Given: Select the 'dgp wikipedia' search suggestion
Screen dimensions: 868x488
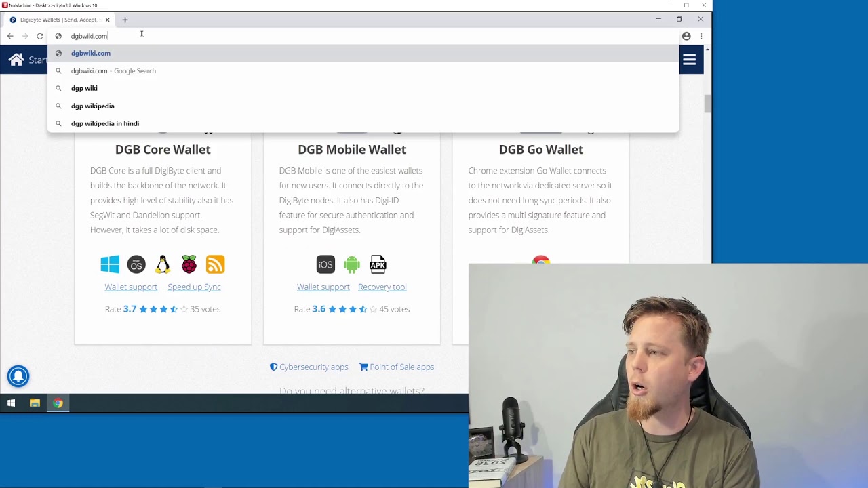Looking at the screenshot, I should (x=363, y=106).
